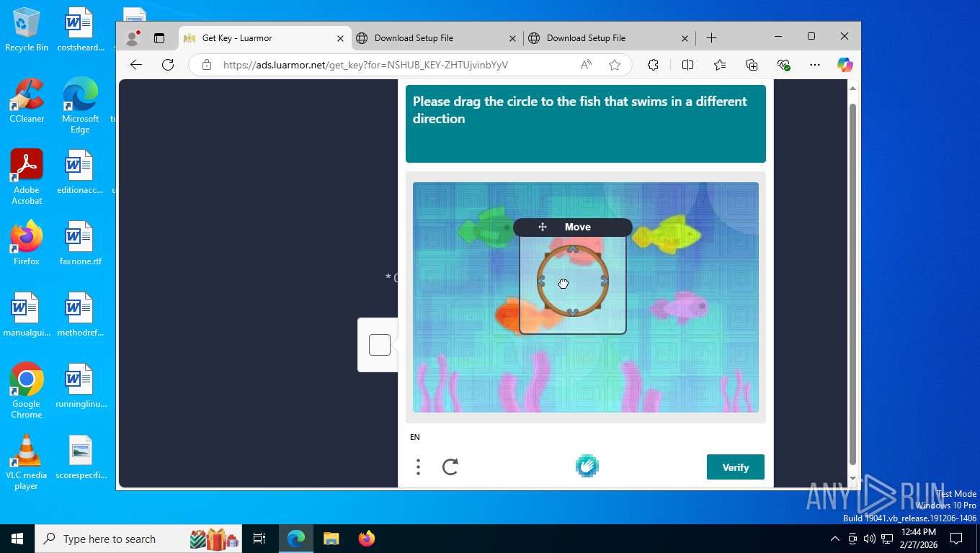Image resolution: width=980 pixels, height=553 pixels.
Task: Open Task View on taskbar
Action: click(259, 539)
